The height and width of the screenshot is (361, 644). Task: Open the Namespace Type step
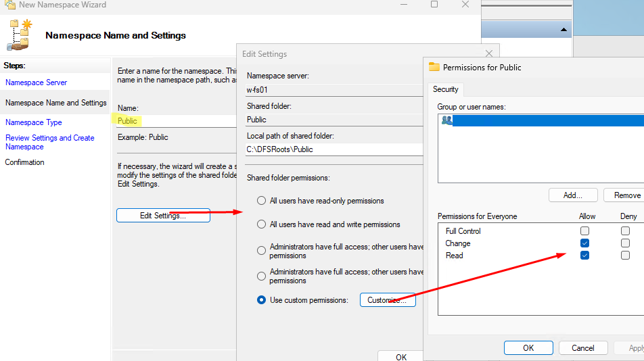pyautogui.click(x=34, y=122)
